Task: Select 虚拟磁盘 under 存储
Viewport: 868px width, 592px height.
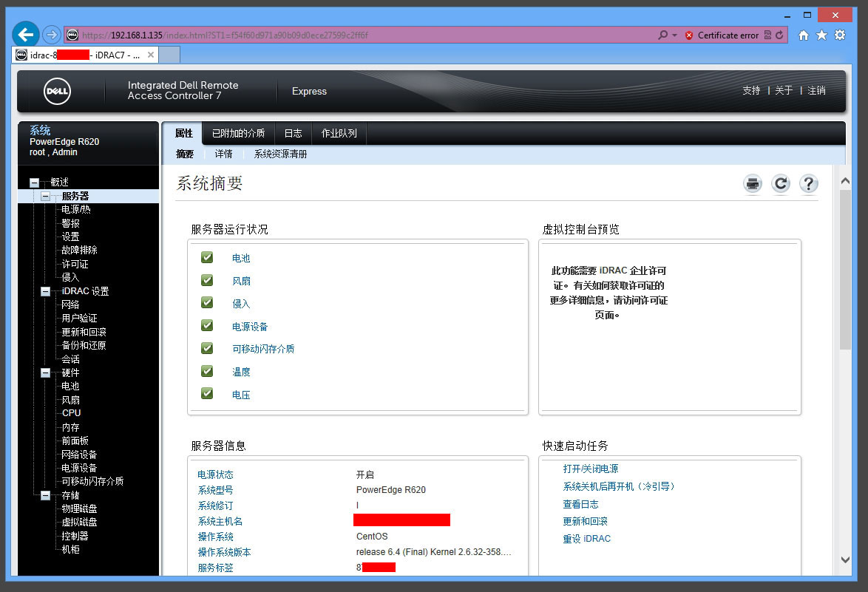Action: (x=79, y=522)
